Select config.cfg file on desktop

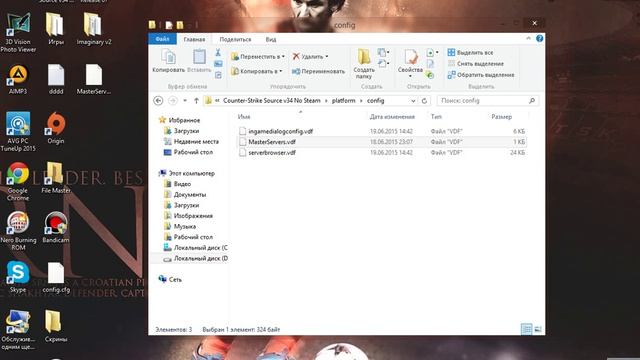coord(56,278)
